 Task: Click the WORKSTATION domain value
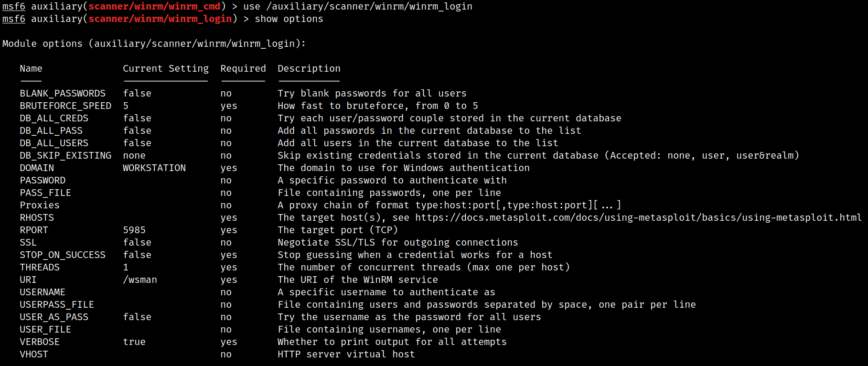click(x=154, y=168)
